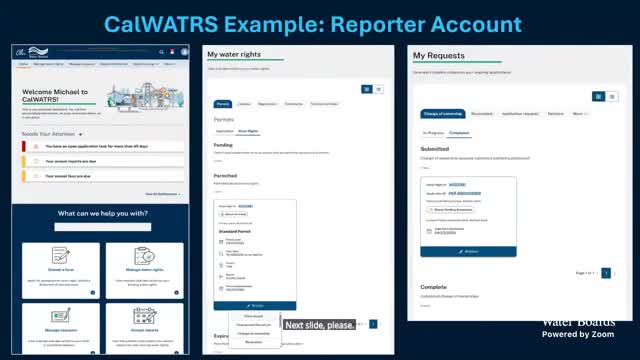
Task: Click the next page arrow in My Requests pagination
Action: [x=615, y=273]
